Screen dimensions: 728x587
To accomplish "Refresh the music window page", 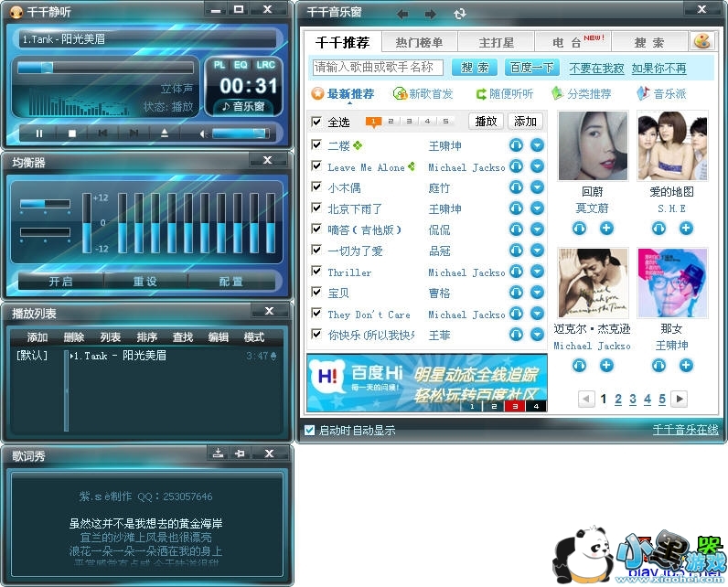I will [x=460, y=15].
